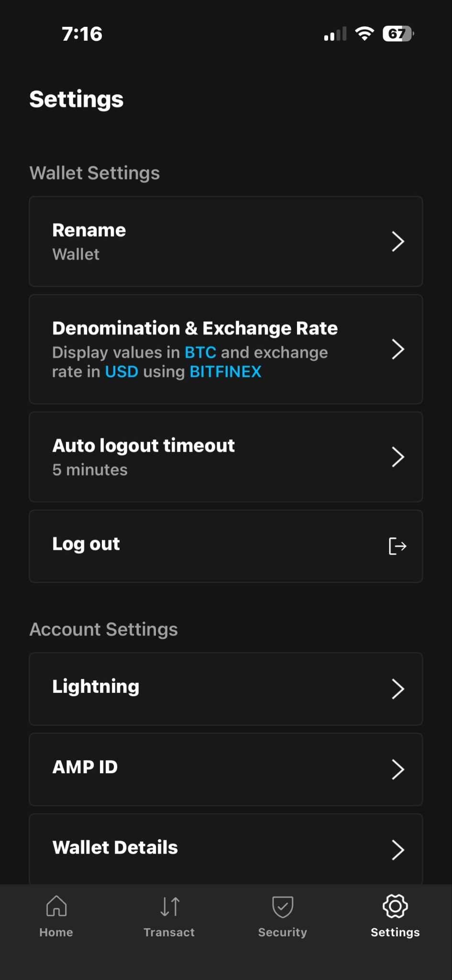Tap the Security shield icon

click(x=283, y=906)
